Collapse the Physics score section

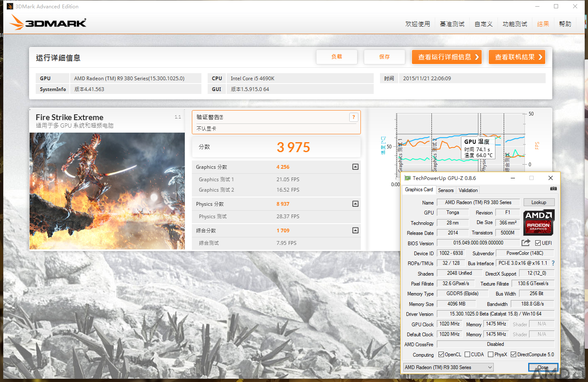coord(355,204)
